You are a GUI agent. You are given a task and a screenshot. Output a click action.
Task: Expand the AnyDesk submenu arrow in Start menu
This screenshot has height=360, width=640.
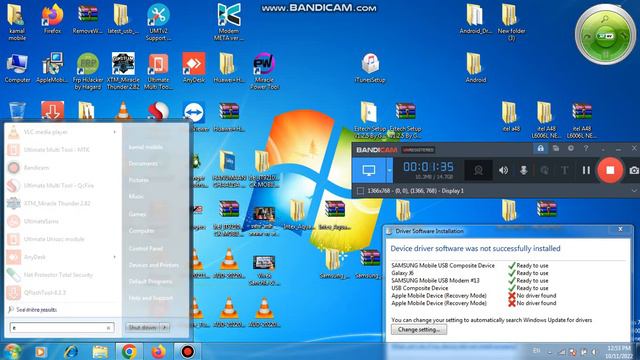pos(115,257)
